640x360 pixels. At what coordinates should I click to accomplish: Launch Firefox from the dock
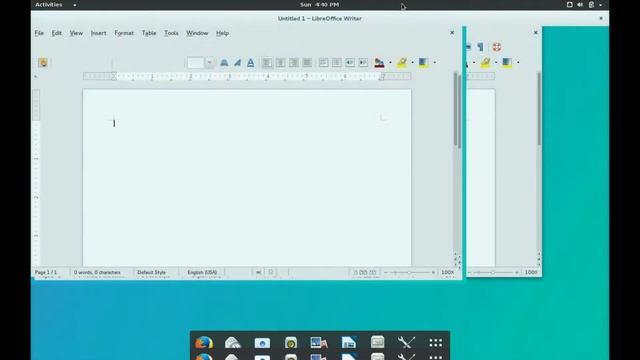point(204,342)
